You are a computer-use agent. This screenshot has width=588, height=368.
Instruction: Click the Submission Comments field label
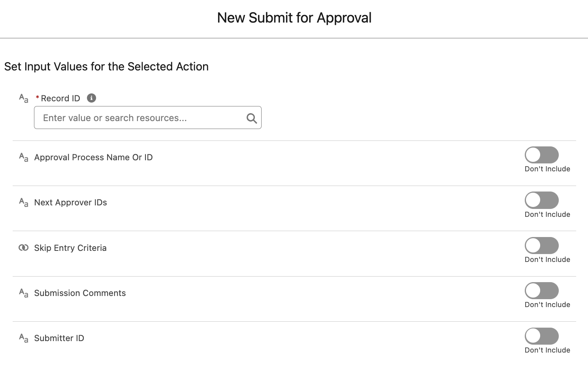80,293
